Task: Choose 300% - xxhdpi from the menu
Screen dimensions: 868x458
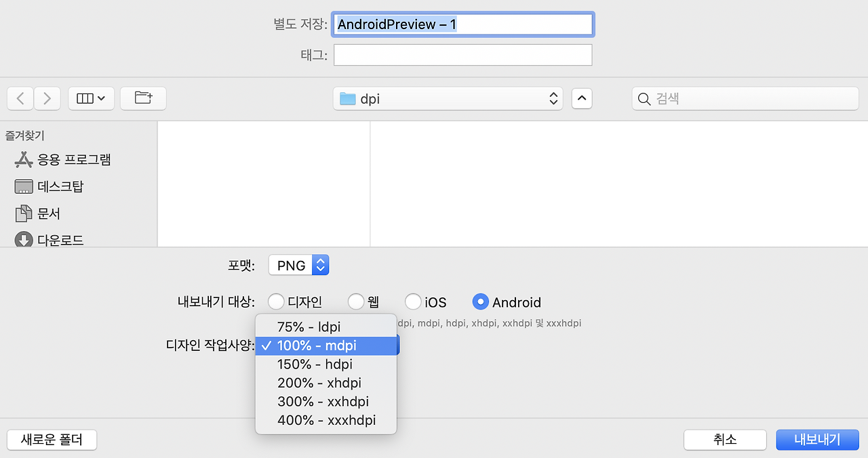Action: tap(323, 401)
